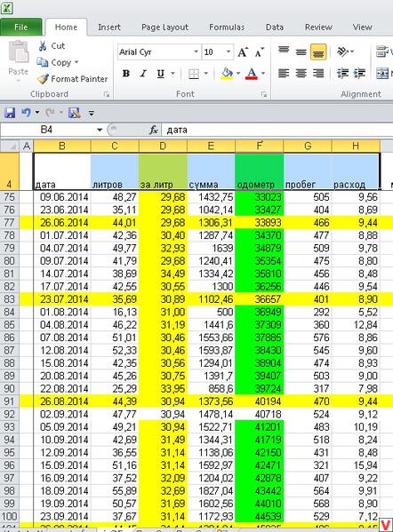393x532 pixels.
Task: Click за литр cell 33,95
Action: 163,388
